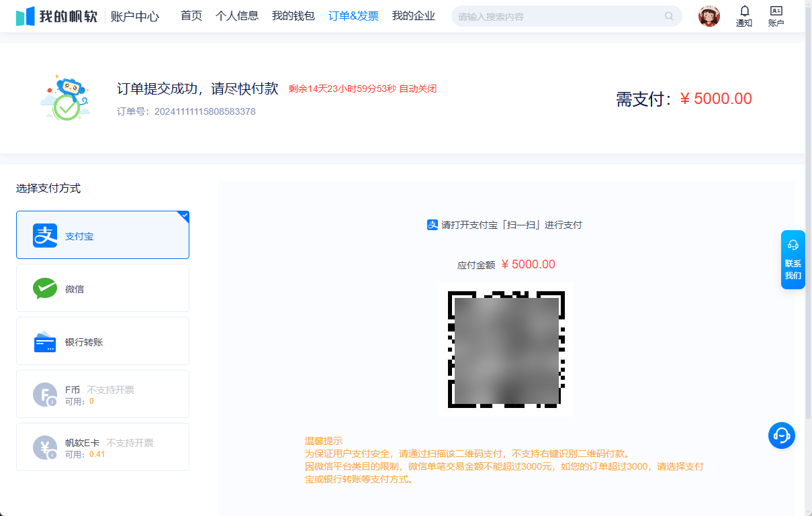Select 支付宝 payment method

tap(103, 235)
